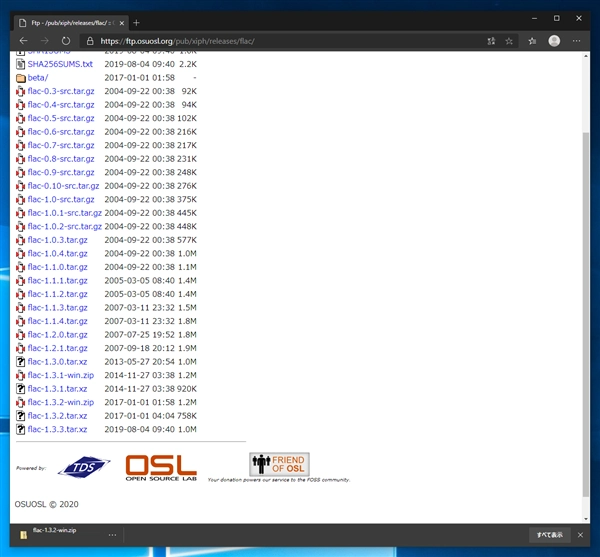Screen dimensions: 600x557
Task: Click the TDS logo in the footer
Action: (84, 467)
